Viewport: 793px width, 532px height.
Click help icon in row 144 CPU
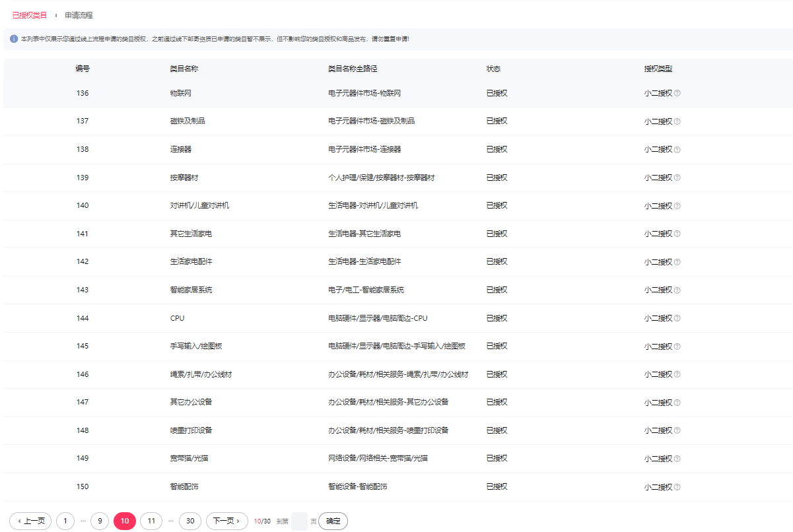677,319
